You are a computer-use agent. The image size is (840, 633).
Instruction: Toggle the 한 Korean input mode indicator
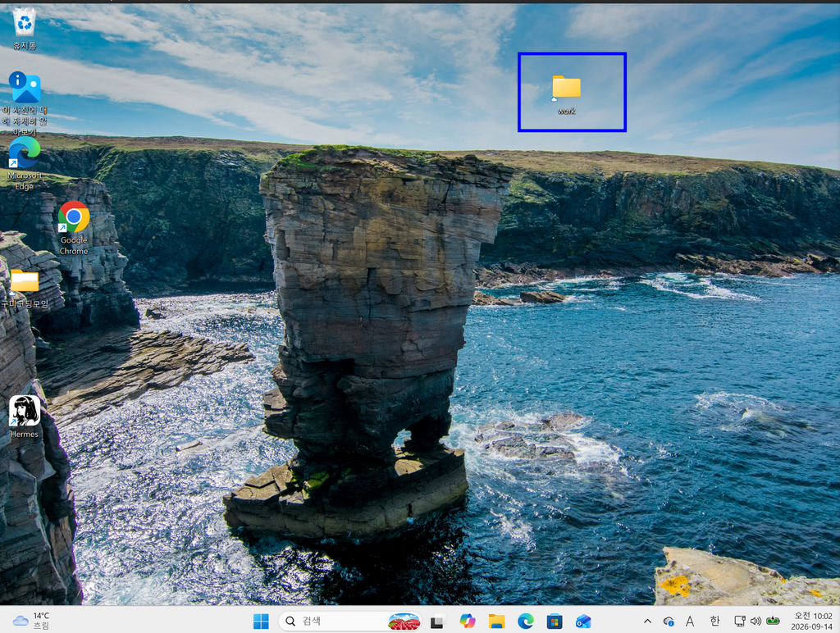click(x=714, y=622)
